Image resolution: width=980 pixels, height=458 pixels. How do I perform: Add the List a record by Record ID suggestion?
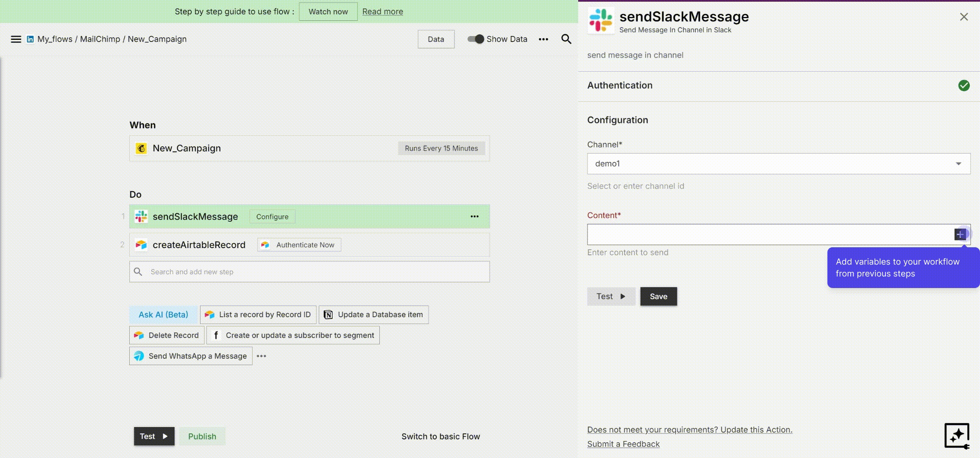coord(258,315)
